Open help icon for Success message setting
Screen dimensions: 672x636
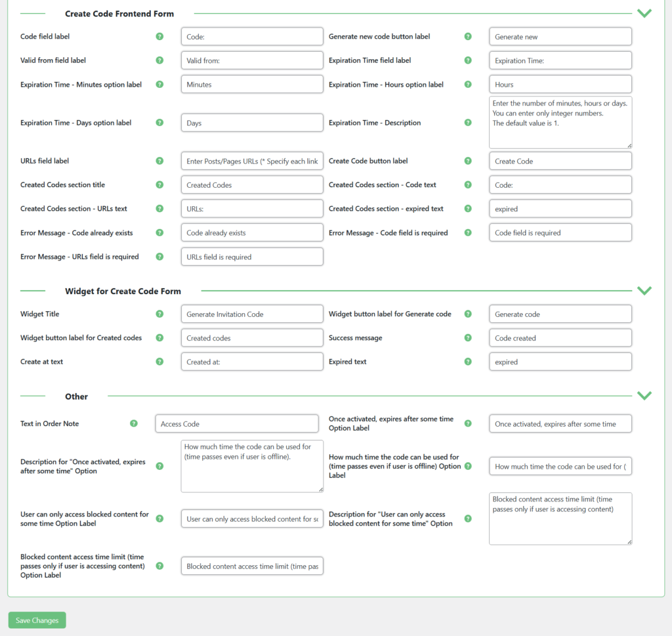pos(468,337)
